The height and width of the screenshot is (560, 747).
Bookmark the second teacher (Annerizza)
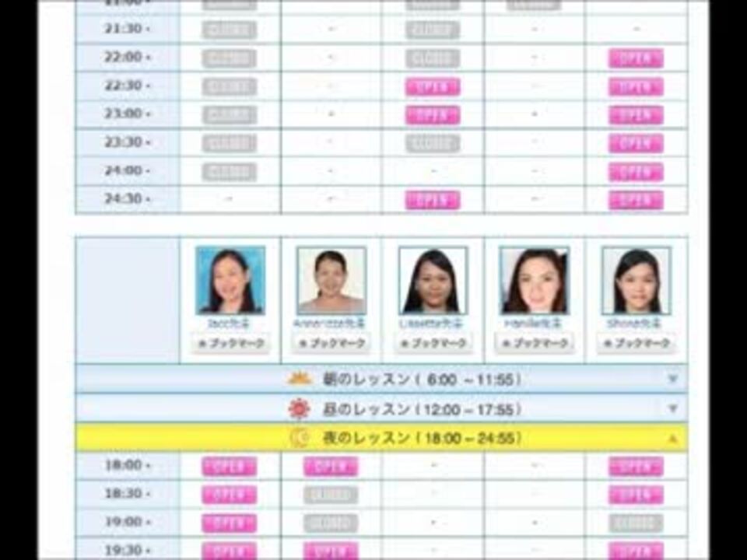coord(331,343)
